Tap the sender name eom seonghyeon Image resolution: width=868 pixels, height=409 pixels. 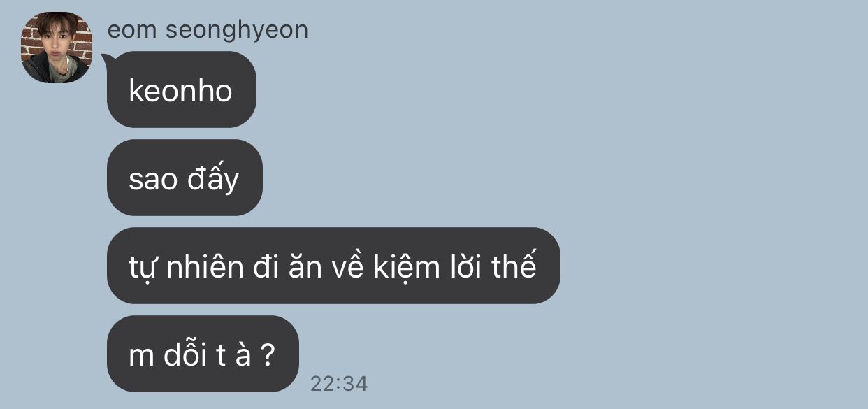tap(208, 30)
